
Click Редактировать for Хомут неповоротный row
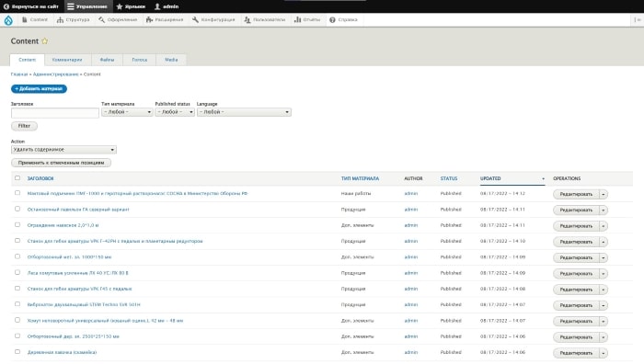tap(576, 322)
